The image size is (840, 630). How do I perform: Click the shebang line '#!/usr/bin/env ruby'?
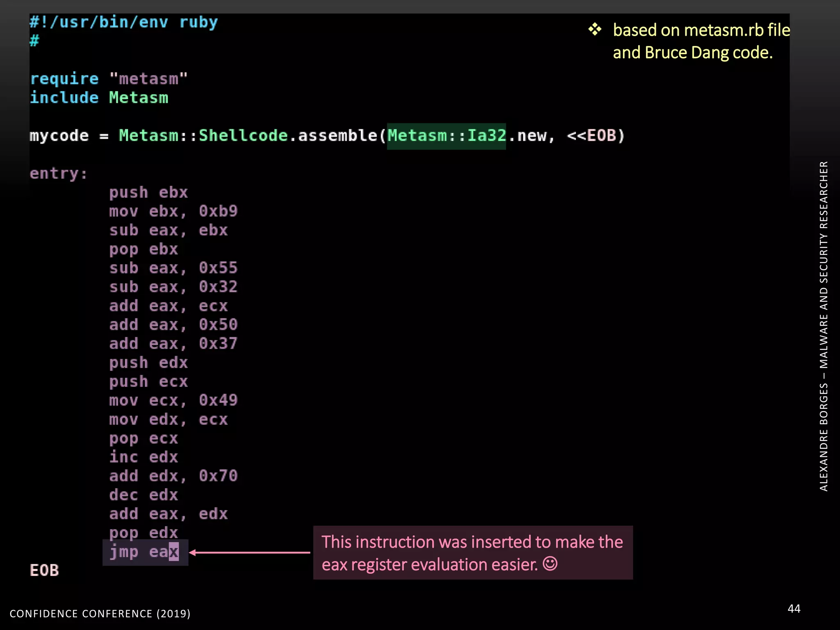[x=123, y=22]
